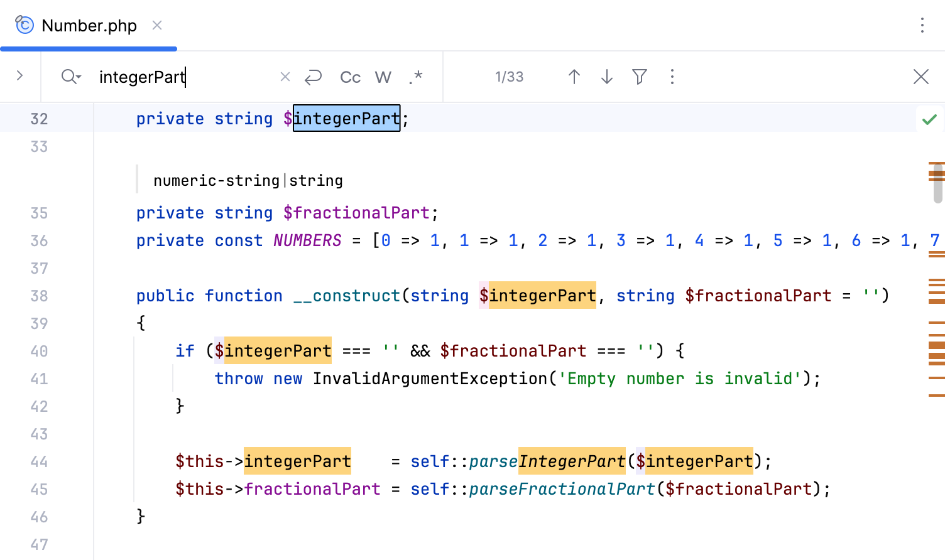This screenshot has height=560, width=945.
Task: Enable match case with Cc toggle
Action: click(350, 77)
